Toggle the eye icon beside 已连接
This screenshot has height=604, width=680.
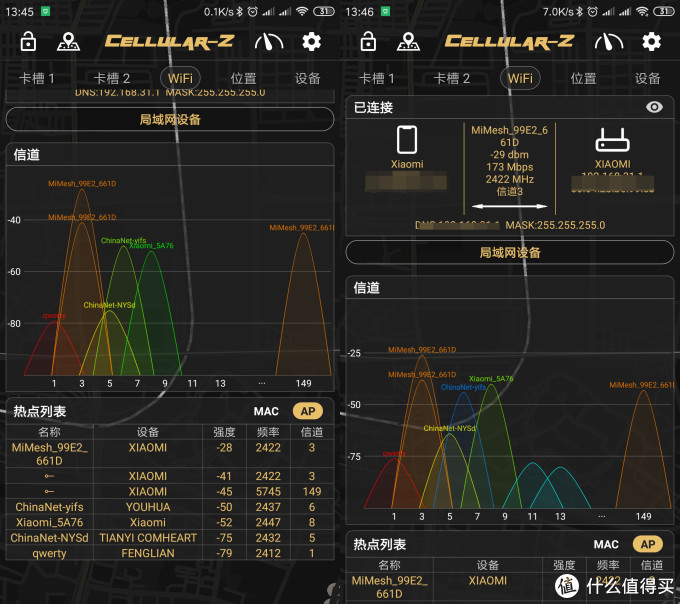(x=654, y=107)
